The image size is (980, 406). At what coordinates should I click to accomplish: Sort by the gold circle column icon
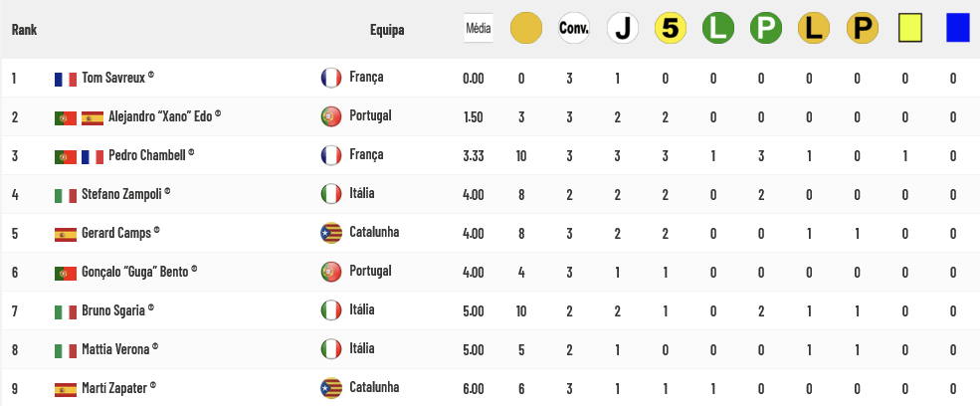(525, 29)
